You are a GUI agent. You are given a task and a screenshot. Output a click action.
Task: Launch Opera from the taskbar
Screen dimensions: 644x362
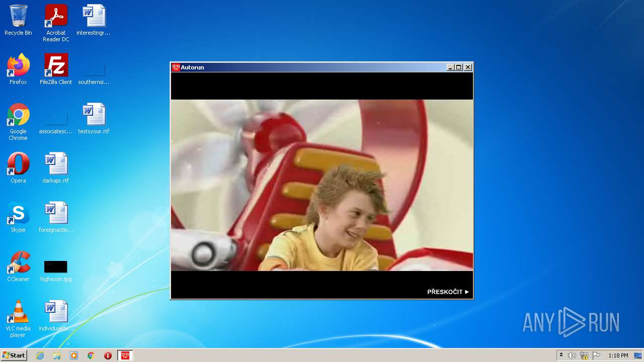coord(108,355)
